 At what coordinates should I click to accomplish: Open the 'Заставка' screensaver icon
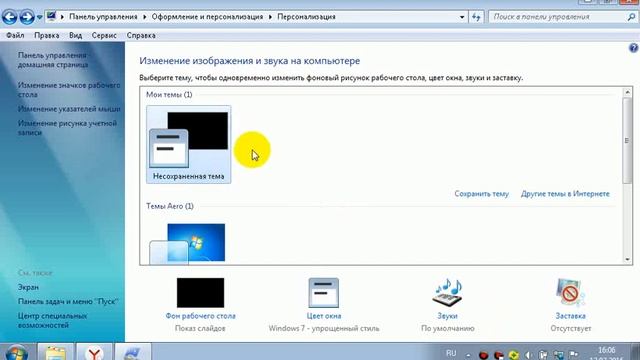click(x=570, y=293)
